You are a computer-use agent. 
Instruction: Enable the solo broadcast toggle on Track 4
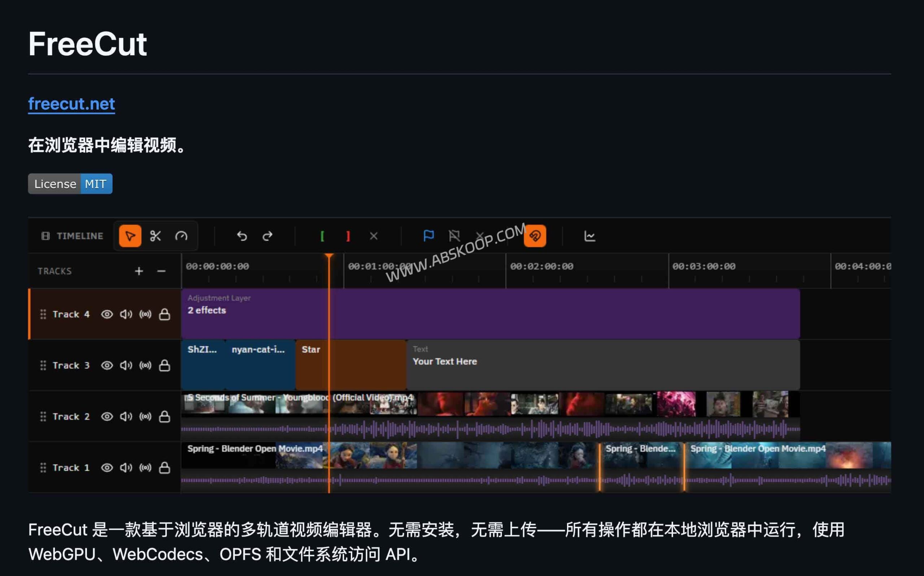146,314
